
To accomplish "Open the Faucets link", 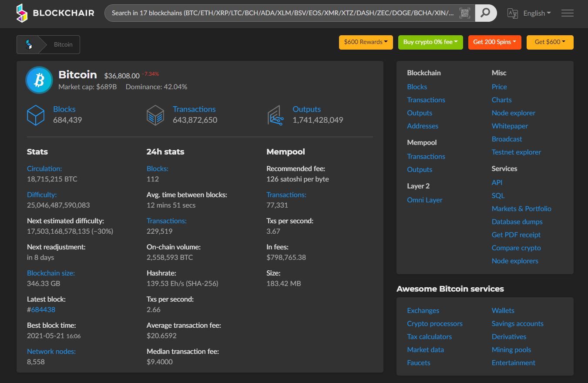I will tap(419, 363).
